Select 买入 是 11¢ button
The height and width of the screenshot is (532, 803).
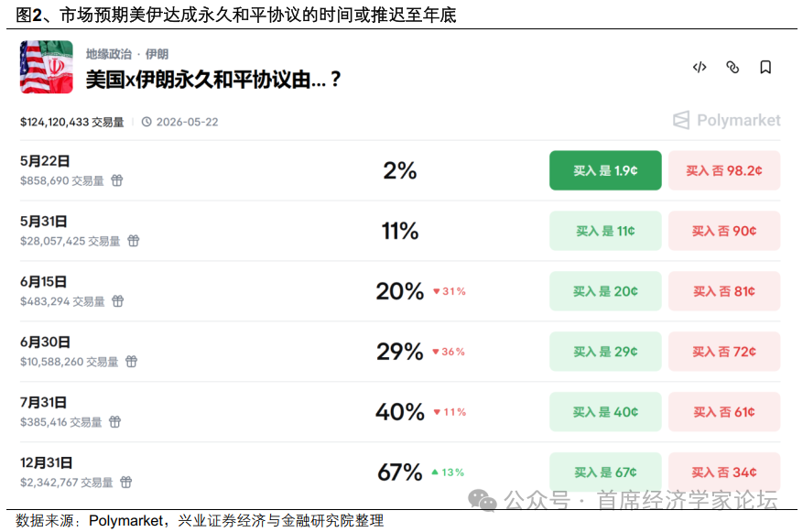[x=605, y=231]
